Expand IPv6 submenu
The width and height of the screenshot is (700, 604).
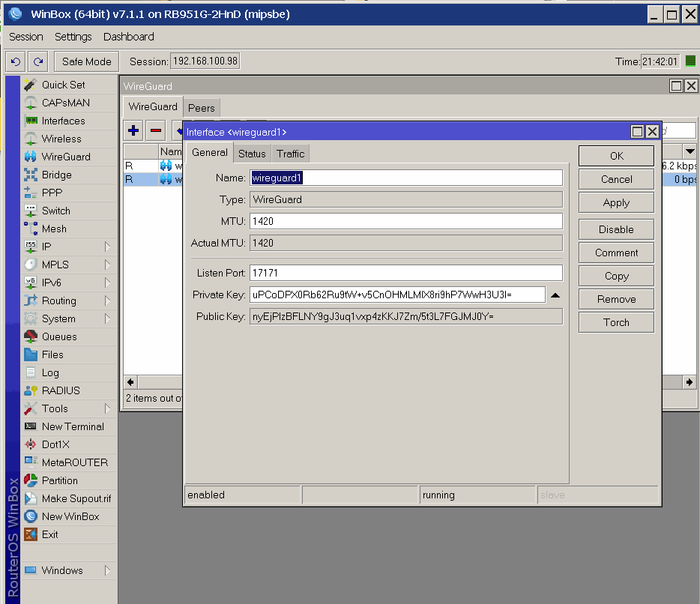pos(107,283)
